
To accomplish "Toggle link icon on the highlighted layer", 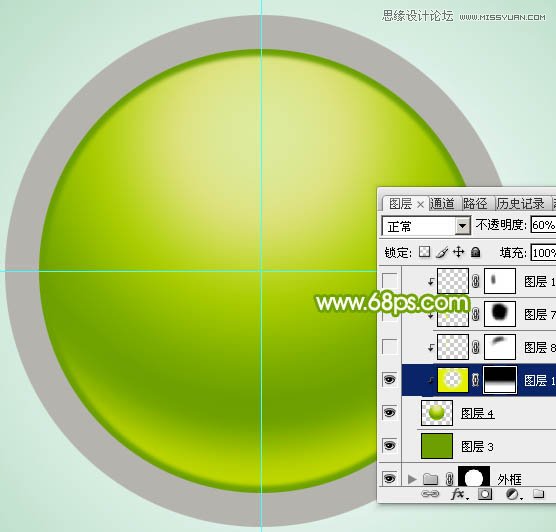I will (476, 380).
